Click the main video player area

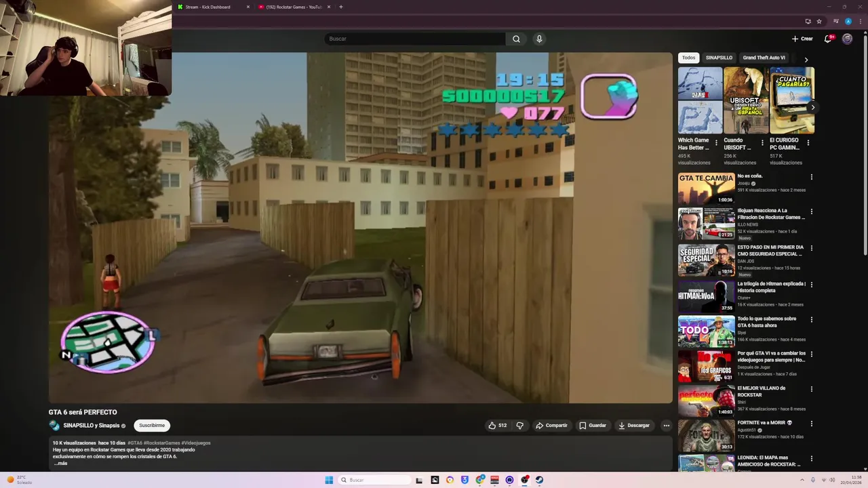360,228
